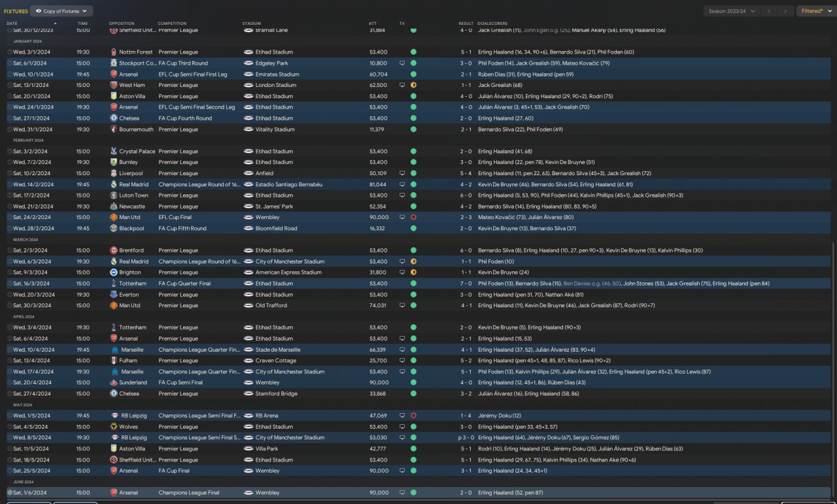The height and width of the screenshot is (504, 837).
Task: Click the stadium icon beside Anfield
Action: pos(248,173)
